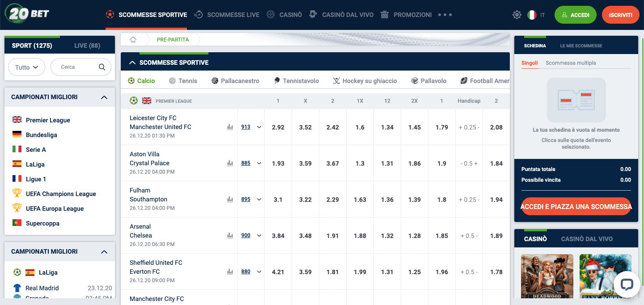Click the 20Bet logo
644x305 pixels.
(27, 13)
